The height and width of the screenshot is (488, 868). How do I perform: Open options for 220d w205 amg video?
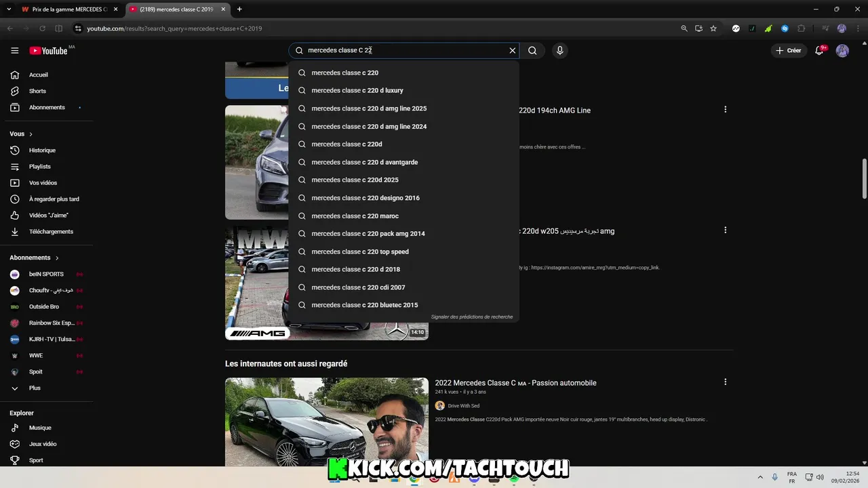click(x=725, y=230)
